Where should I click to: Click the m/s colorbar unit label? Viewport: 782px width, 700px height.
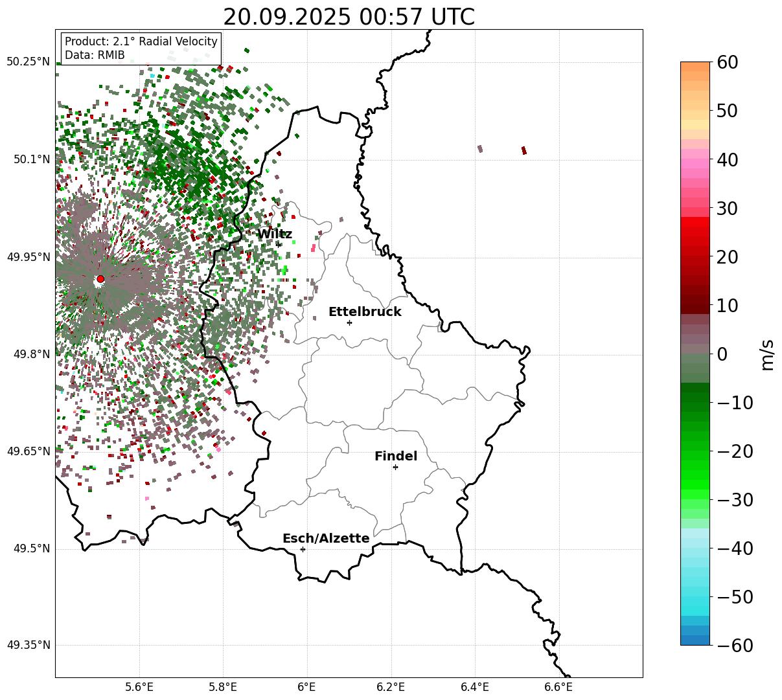(x=767, y=354)
